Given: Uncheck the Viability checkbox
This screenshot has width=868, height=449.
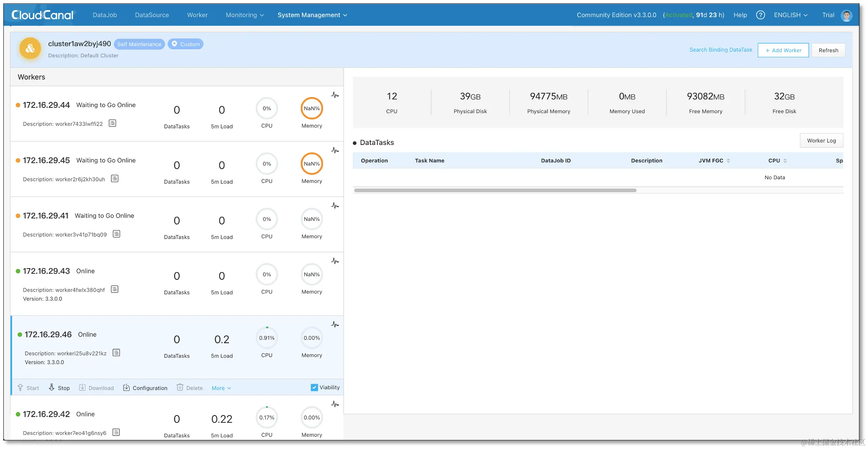Looking at the screenshot, I should (314, 388).
